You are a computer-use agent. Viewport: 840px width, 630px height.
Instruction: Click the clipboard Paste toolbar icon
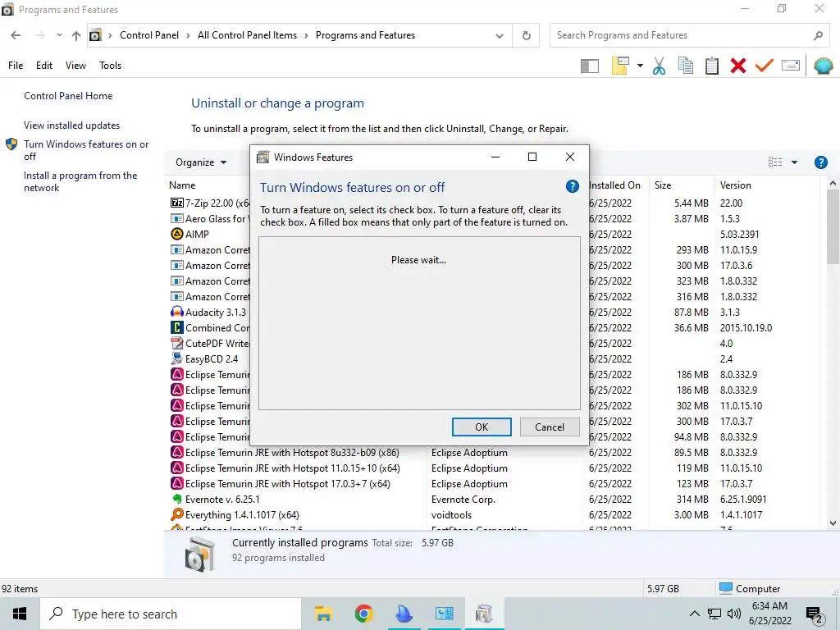coord(711,66)
